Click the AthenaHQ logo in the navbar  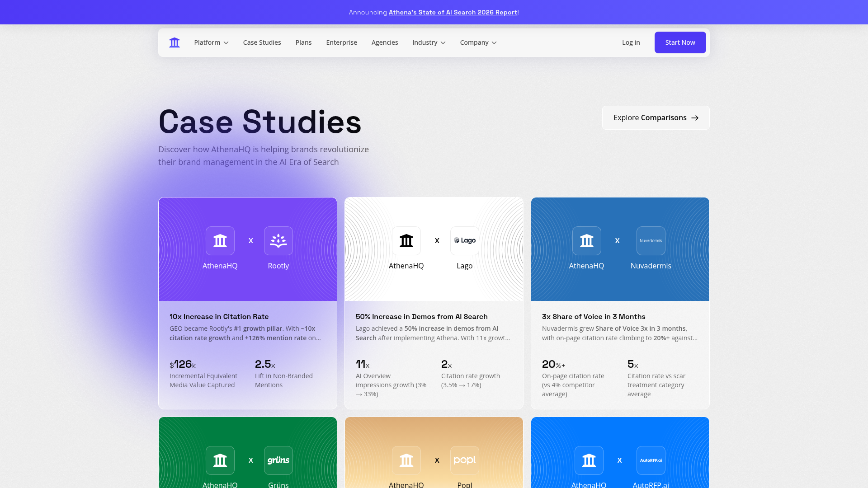coord(175,42)
